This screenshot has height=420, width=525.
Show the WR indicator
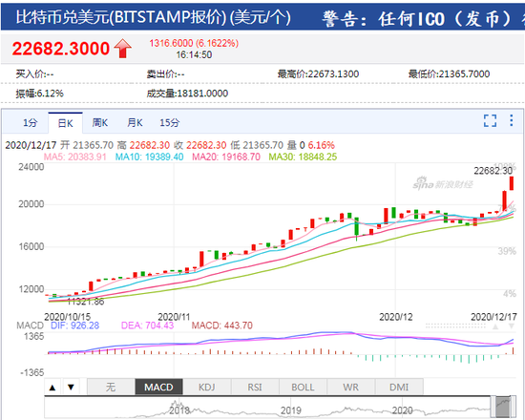click(351, 388)
